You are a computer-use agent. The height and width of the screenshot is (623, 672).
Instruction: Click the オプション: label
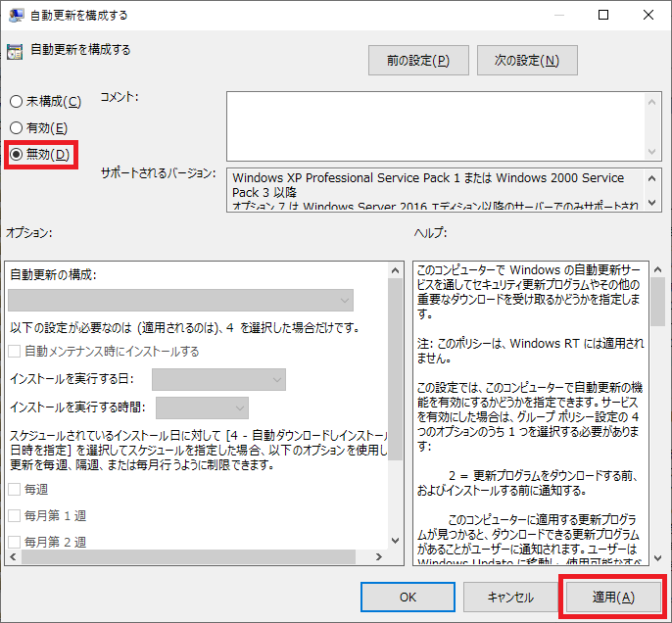(29, 233)
